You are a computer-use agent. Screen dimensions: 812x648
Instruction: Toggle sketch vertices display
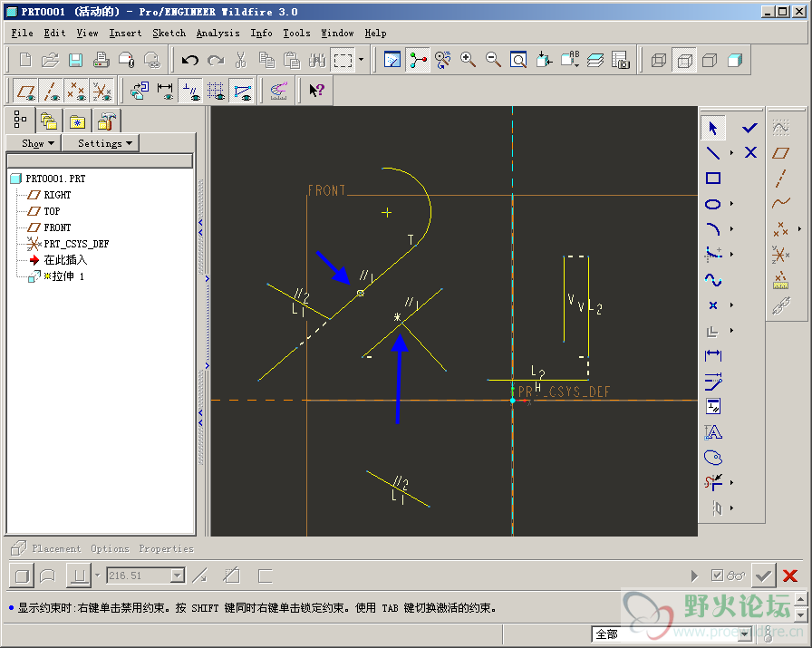[x=241, y=92]
